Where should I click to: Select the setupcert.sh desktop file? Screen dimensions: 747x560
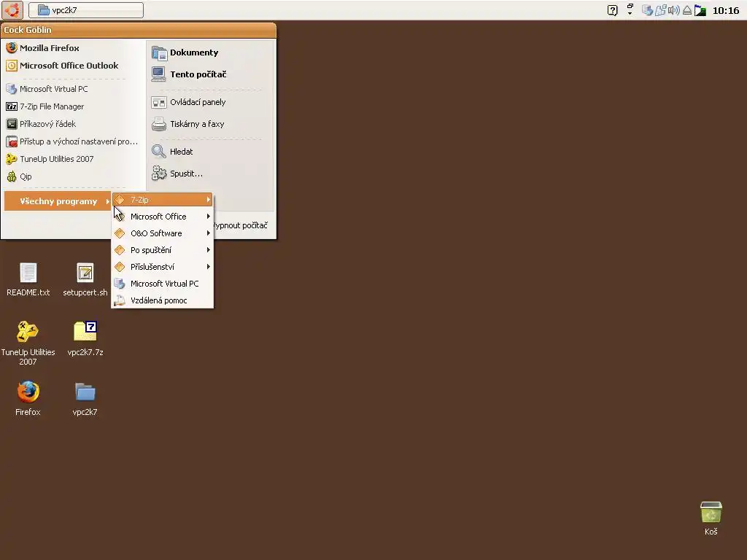pyautogui.click(x=85, y=279)
